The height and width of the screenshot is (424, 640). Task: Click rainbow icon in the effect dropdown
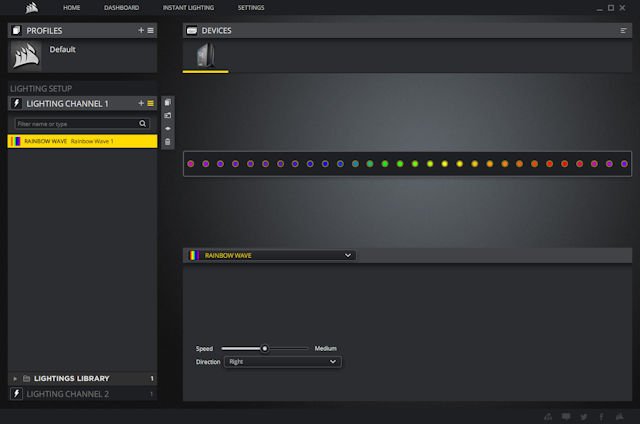[x=194, y=255]
